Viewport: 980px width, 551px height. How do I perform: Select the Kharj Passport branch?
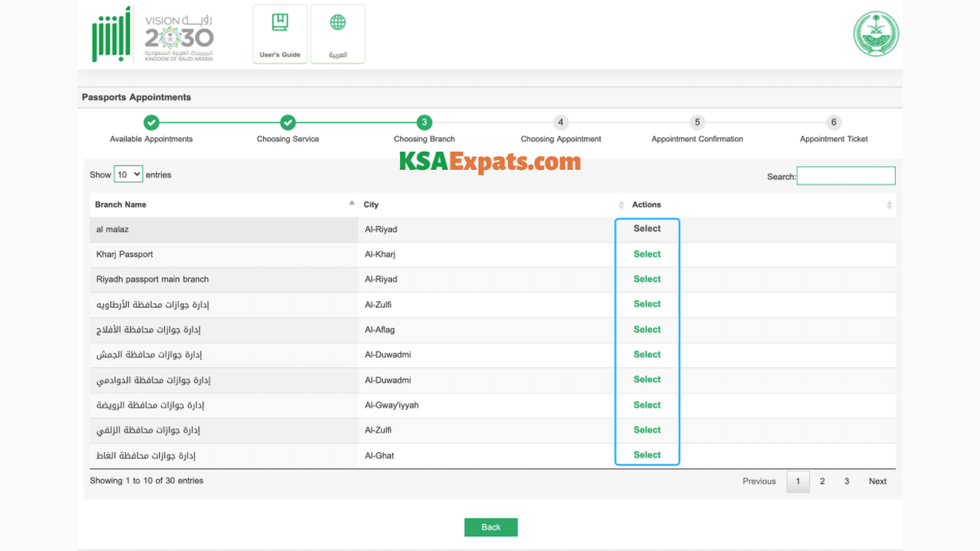click(x=647, y=254)
